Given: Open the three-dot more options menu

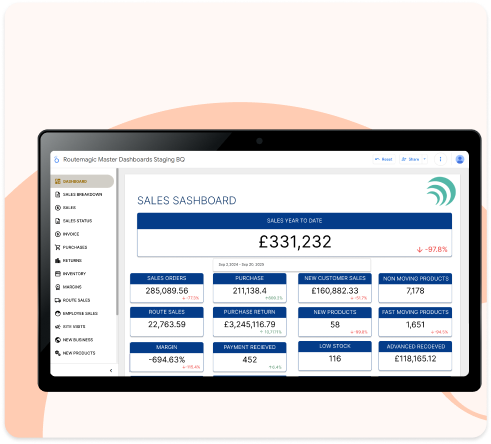Looking at the screenshot, I should tap(440, 159).
